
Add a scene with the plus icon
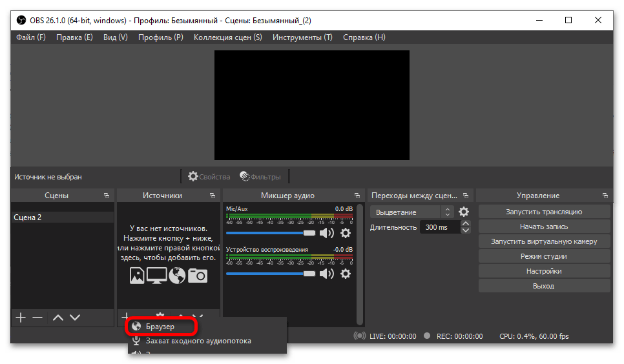pos(21,318)
